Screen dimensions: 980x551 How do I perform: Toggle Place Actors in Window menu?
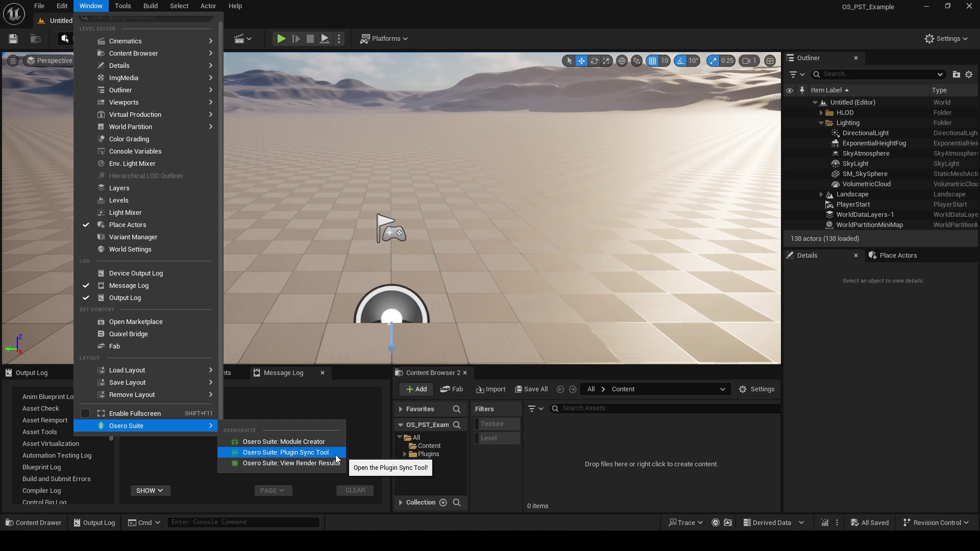click(x=145, y=225)
